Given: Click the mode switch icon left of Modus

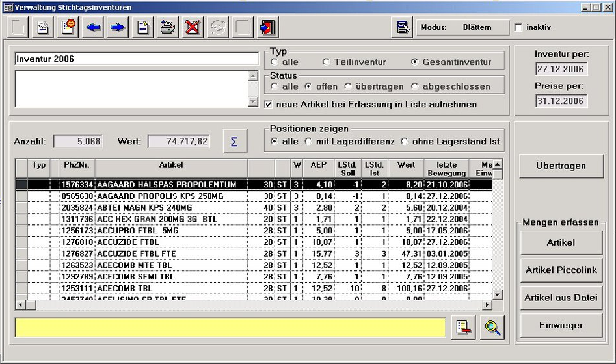Looking at the screenshot, I should (403, 27).
